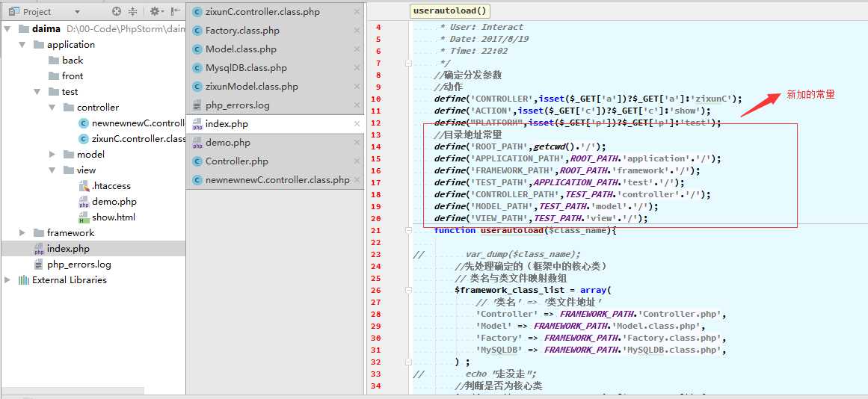Screen dimensions: 868x399
Task: Close the MysqlDB.class.php tab
Action: pyautogui.click(x=357, y=68)
